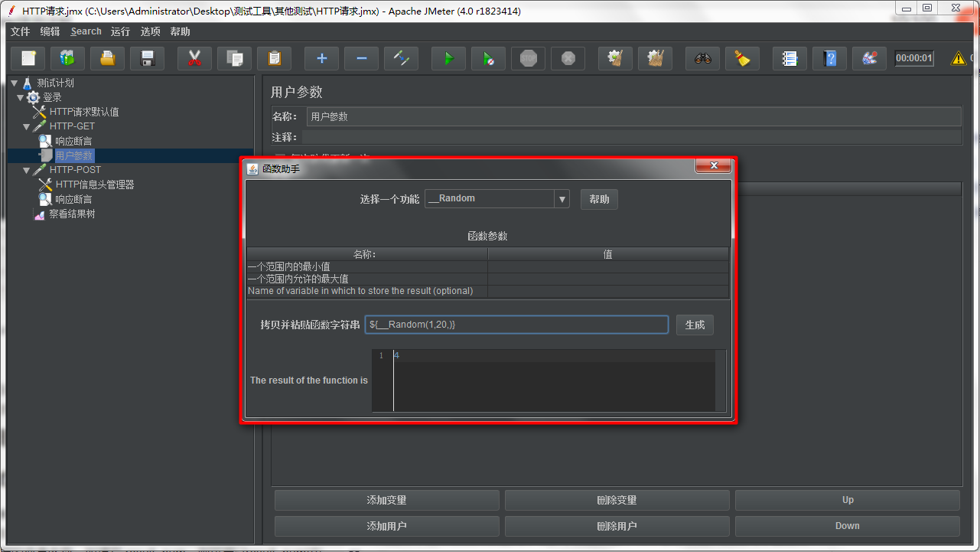
Task: Select 测试计划 in the tree
Action: click(x=55, y=83)
